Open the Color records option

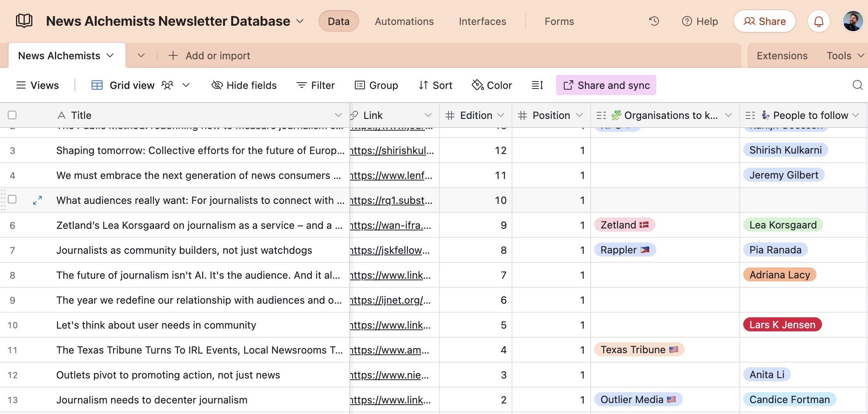(x=492, y=85)
